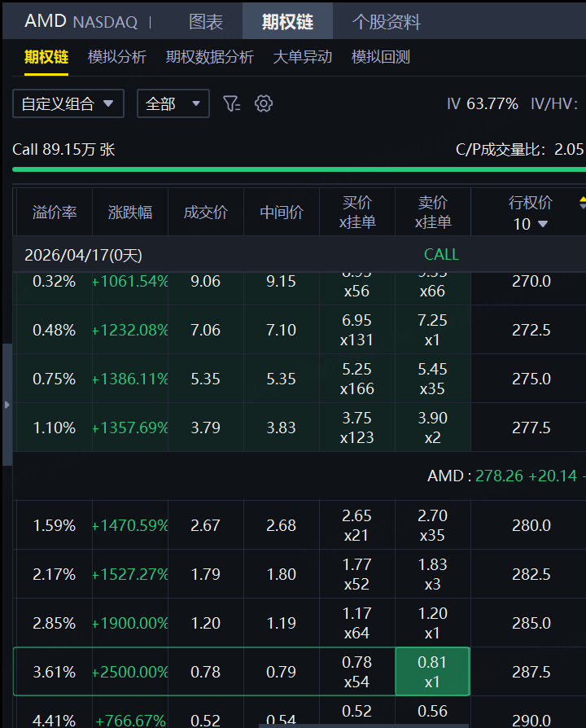
Task: Select strike price 275.0
Action: 531,379
